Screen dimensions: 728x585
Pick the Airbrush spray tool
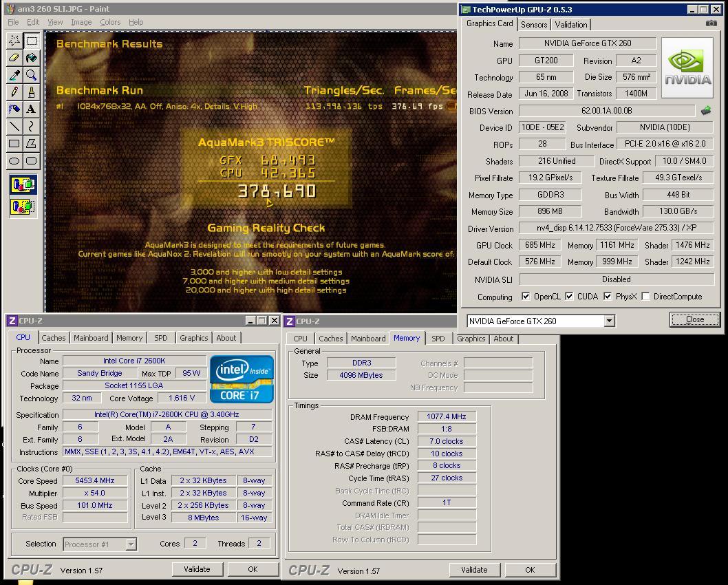click(x=14, y=109)
